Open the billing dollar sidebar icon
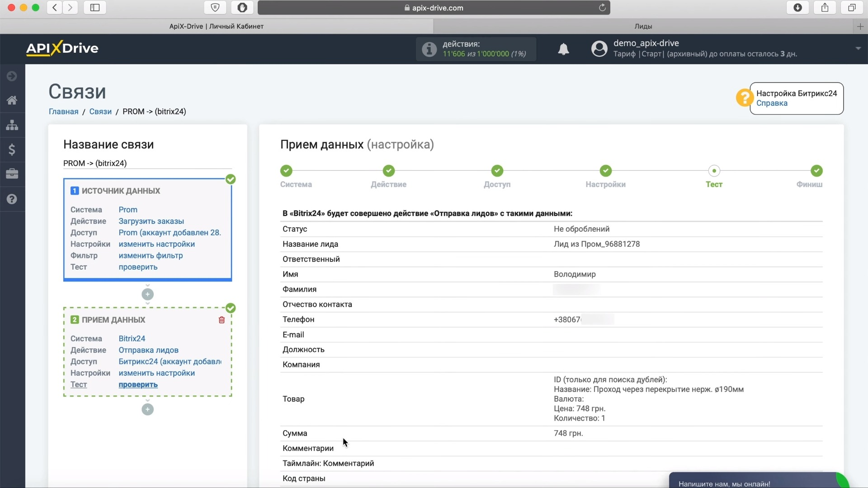Viewport: 868px width, 488px height. pos(12,150)
